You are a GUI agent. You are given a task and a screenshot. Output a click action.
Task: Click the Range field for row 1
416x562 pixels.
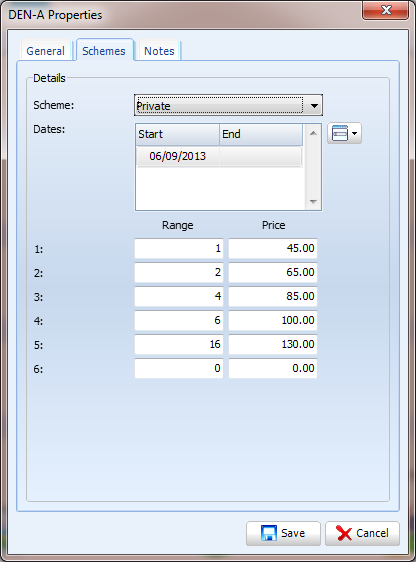(179, 248)
